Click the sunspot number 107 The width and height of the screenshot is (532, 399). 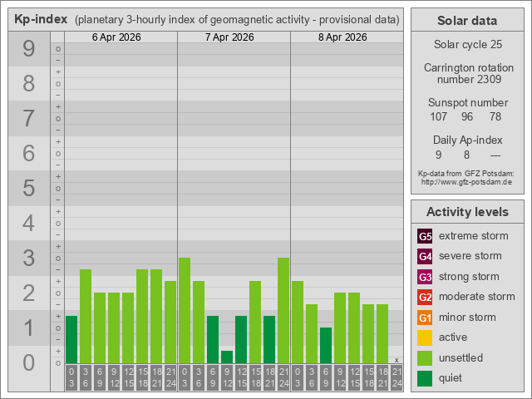[438, 116]
